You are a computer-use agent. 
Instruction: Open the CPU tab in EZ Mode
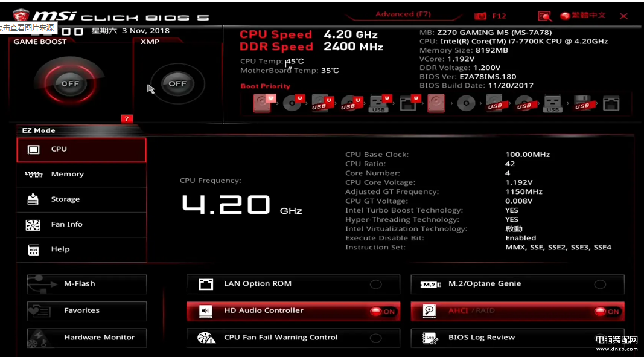(x=81, y=149)
